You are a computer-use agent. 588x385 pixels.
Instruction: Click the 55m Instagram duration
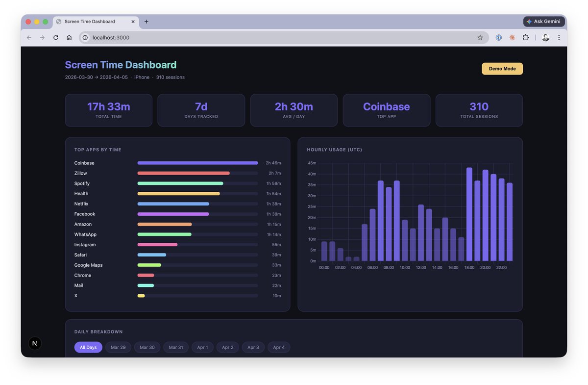pyautogui.click(x=277, y=245)
